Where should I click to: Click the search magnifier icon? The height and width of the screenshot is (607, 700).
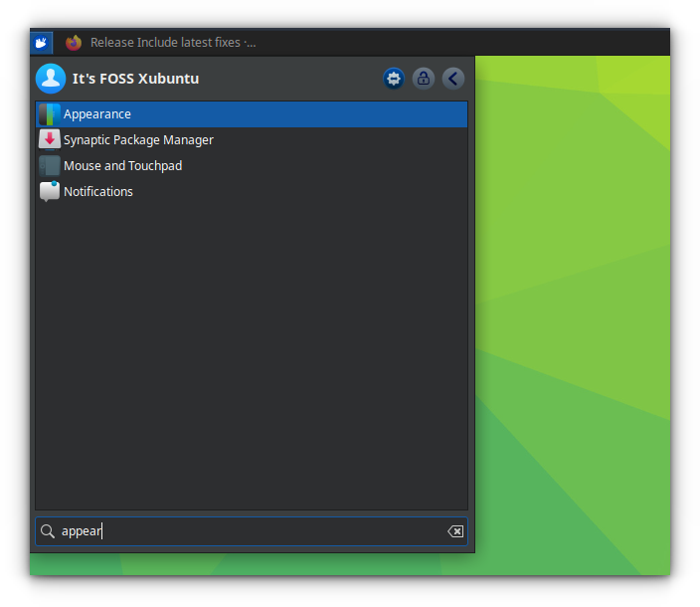point(48,531)
